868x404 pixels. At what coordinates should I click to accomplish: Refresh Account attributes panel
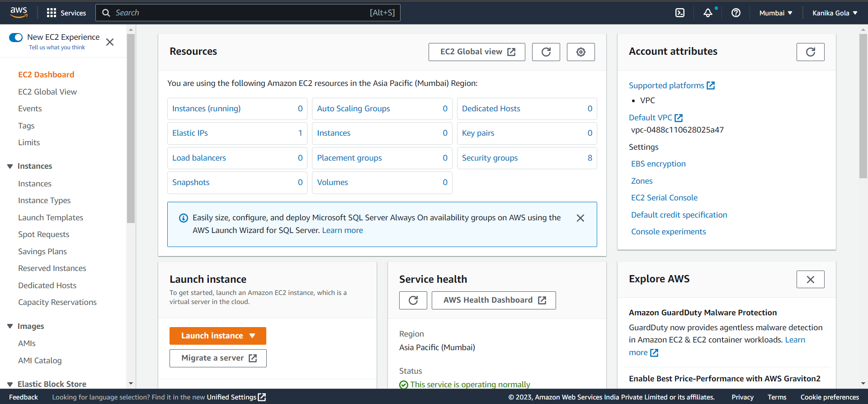811,52
